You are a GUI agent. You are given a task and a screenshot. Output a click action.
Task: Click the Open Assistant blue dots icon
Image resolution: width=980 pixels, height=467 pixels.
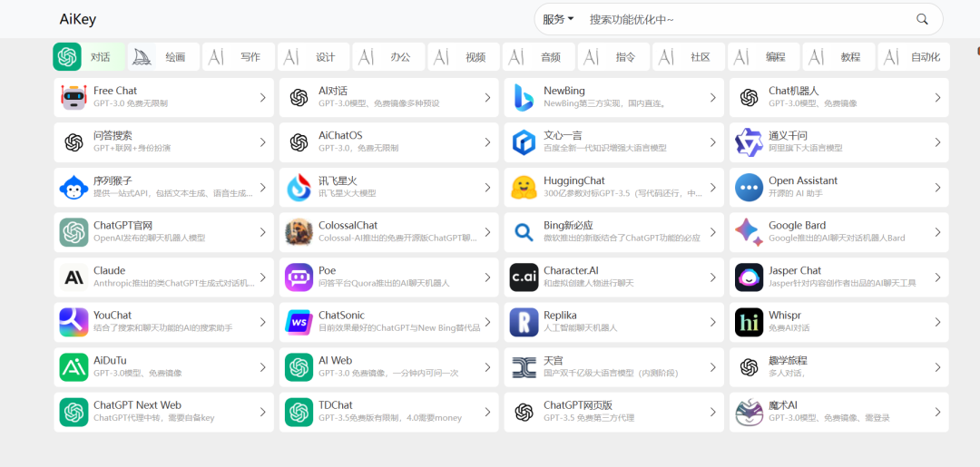click(749, 188)
